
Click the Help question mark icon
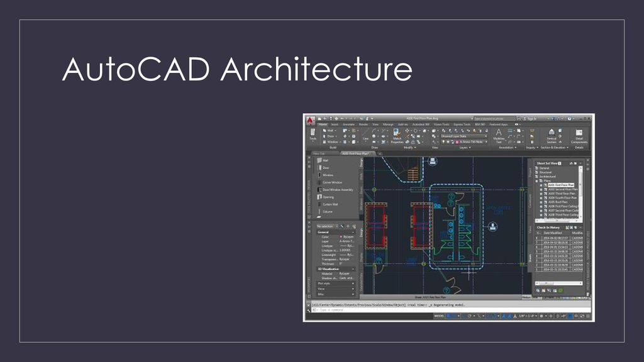(569, 119)
